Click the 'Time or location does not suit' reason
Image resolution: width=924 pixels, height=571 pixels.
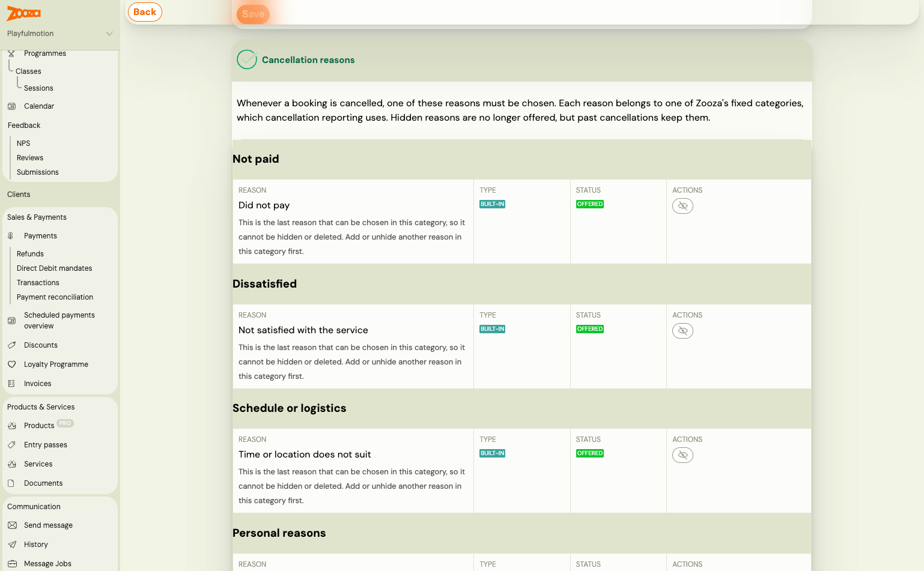(305, 455)
